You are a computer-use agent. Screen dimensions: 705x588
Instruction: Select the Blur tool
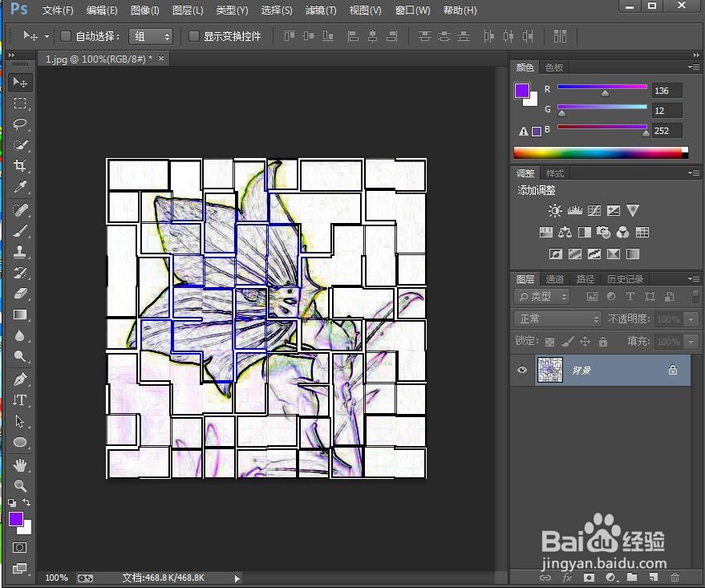pyautogui.click(x=20, y=335)
